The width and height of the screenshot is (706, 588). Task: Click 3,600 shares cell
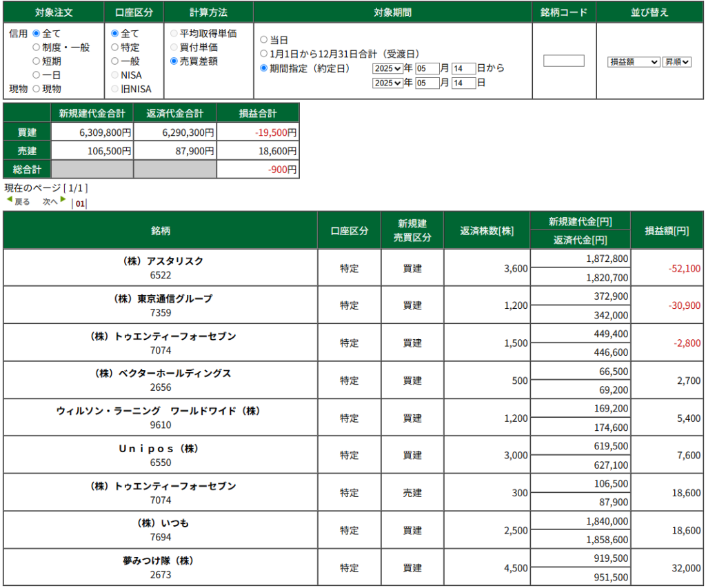coord(487,268)
